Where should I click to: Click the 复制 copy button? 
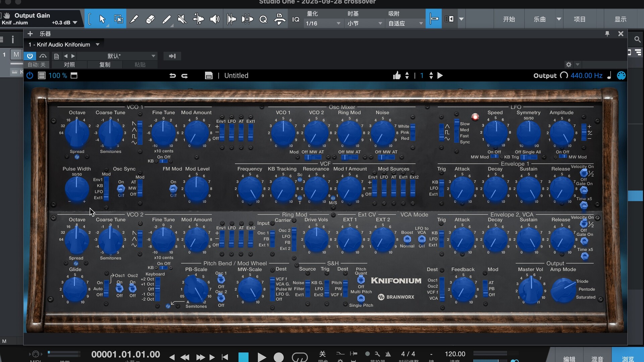105,65
